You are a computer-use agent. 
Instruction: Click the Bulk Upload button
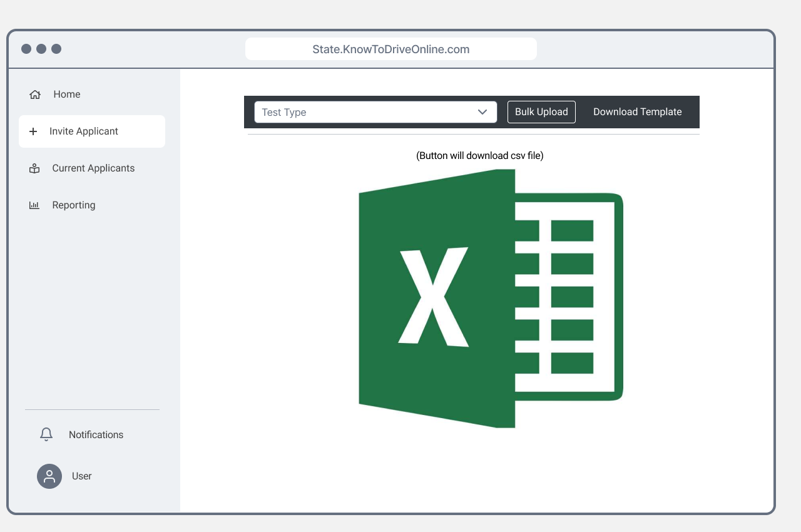[541, 112]
